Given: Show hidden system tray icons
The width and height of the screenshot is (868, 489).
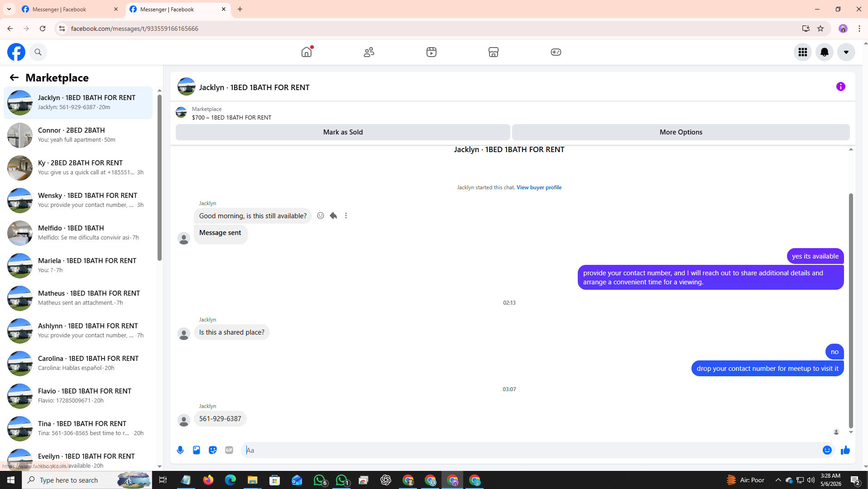Looking at the screenshot, I should pyautogui.click(x=778, y=480).
